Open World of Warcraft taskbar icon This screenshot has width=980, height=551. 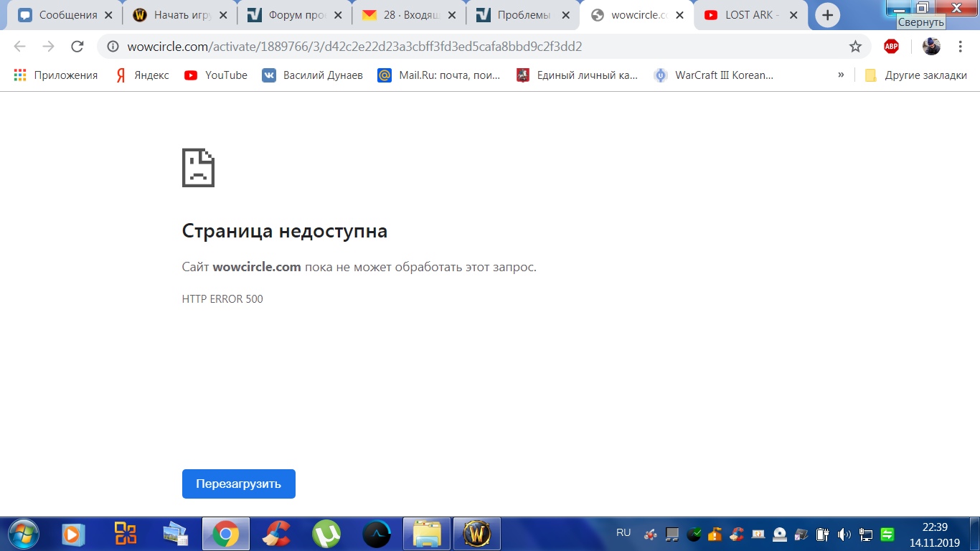(x=476, y=534)
